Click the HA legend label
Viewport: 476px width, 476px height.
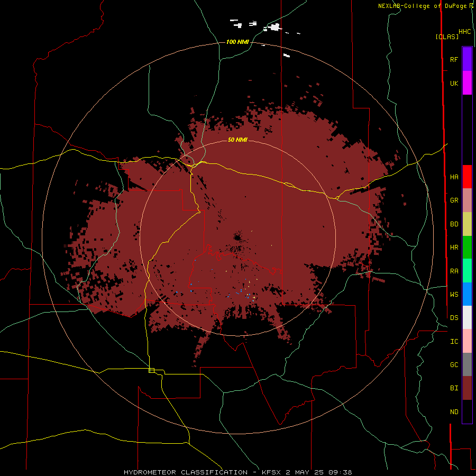(454, 177)
